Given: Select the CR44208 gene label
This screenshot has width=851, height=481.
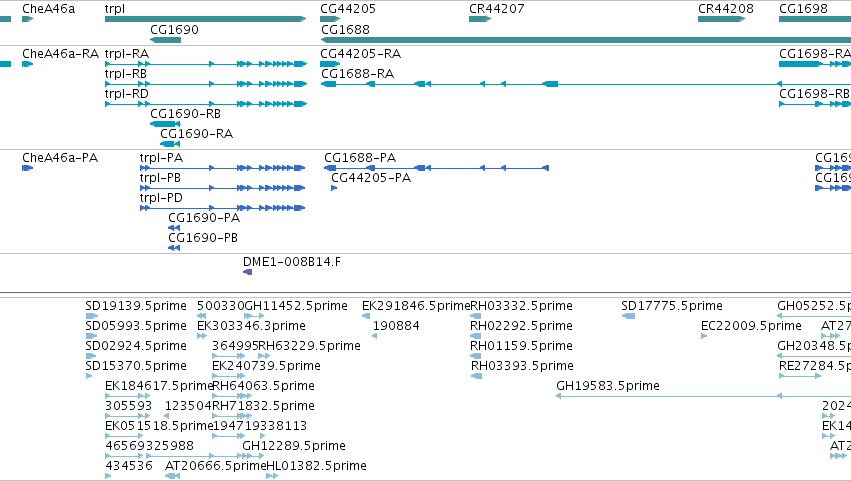Looking at the screenshot, I should [726, 9].
